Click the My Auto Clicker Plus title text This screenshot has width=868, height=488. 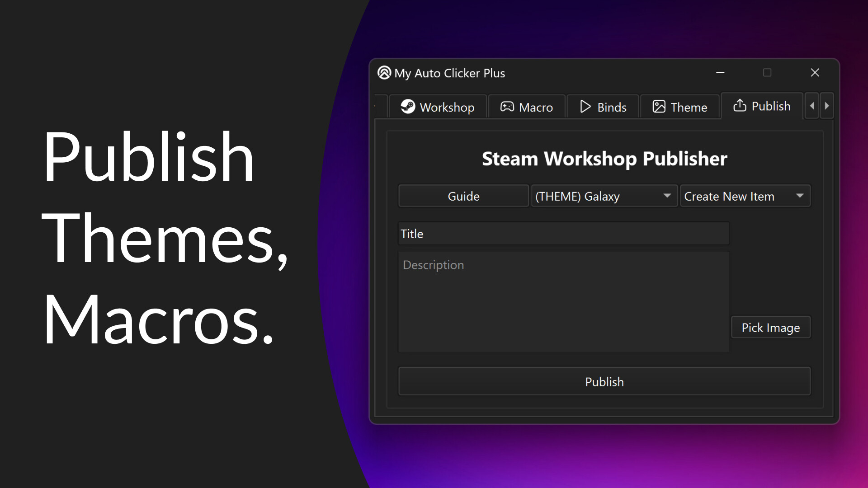click(x=449, y=73)
